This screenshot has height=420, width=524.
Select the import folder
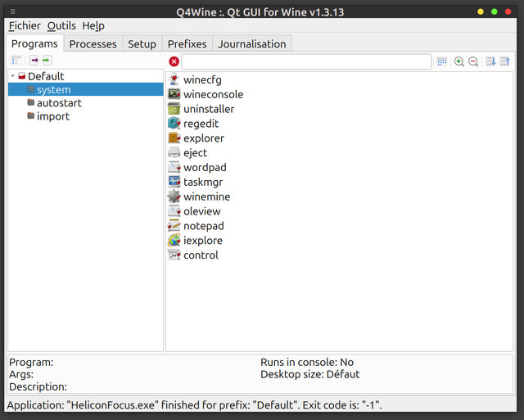click(x=52, y=116)
